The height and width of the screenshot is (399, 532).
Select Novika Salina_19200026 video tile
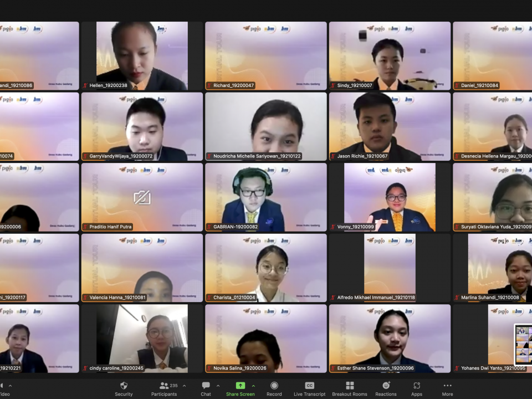coord(266,339)
